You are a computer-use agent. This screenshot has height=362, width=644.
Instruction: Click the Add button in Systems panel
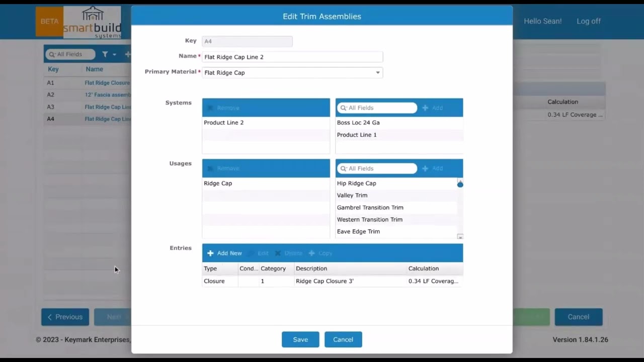433,108
